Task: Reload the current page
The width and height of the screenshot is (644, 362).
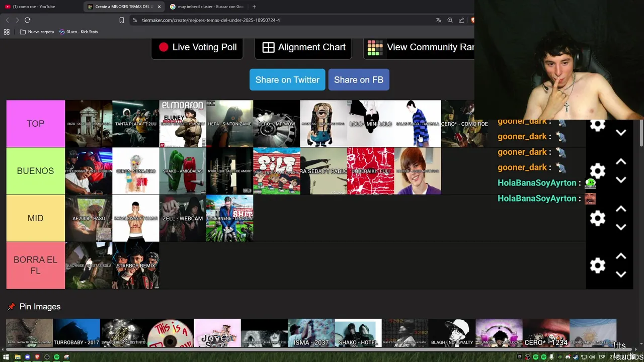Action: (28, 20)
